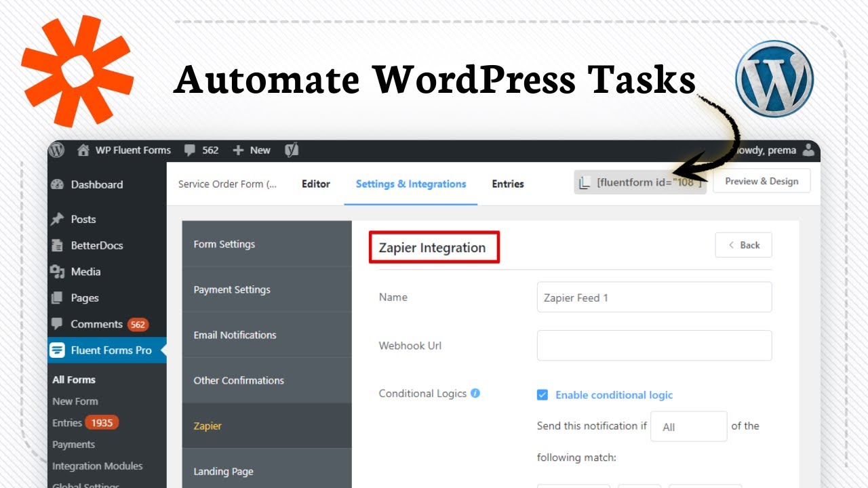Click the Pages sidebar icon
Image resolution: width=868 pixels, height=488 pixels.
58,298
